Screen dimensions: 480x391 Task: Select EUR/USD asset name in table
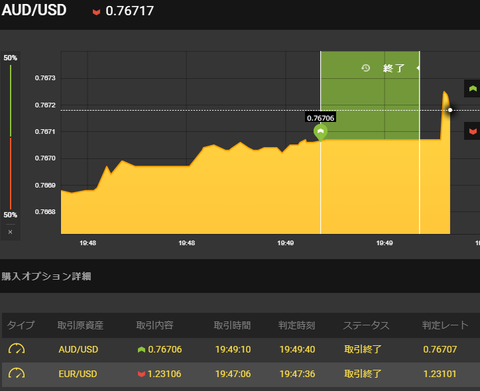pyautogui.click(x=78, y=374)
